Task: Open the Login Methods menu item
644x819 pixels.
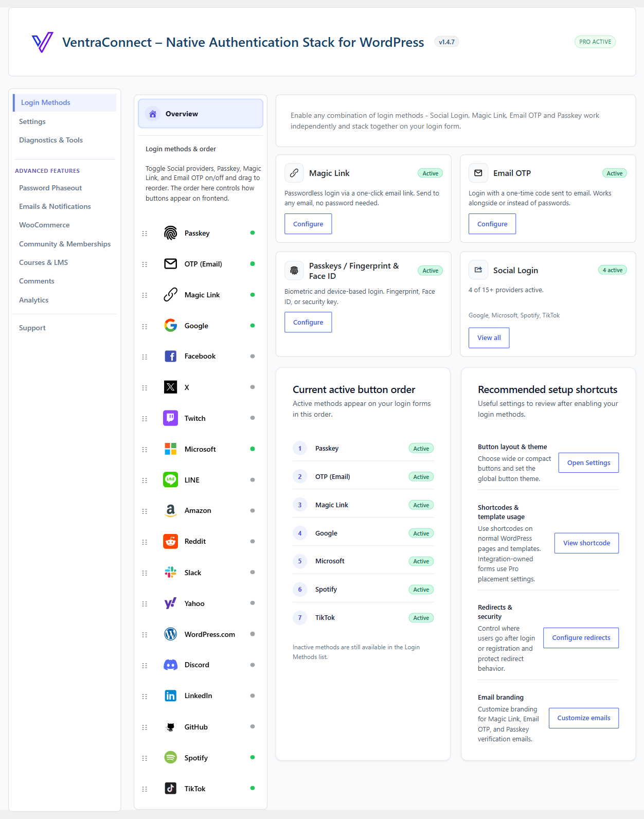Action: [x=65, y=102]
